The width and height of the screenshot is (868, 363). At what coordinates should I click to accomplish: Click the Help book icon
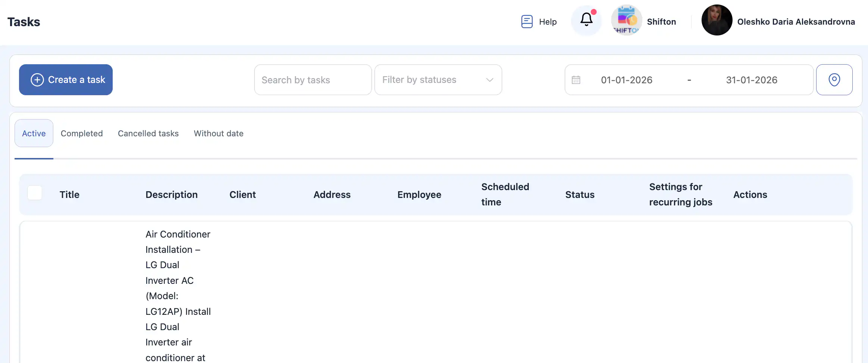coord(527,22)
